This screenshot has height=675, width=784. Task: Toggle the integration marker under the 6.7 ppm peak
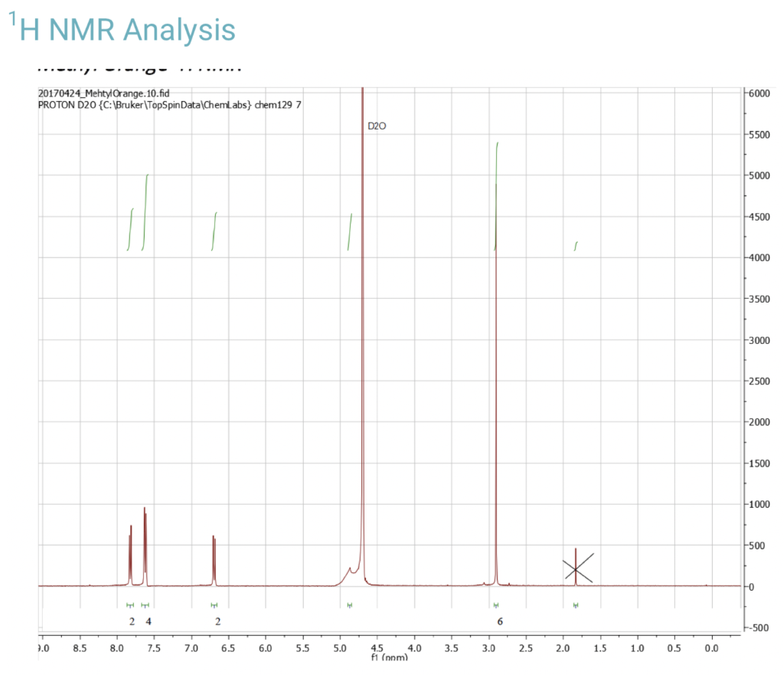[214, 605]
